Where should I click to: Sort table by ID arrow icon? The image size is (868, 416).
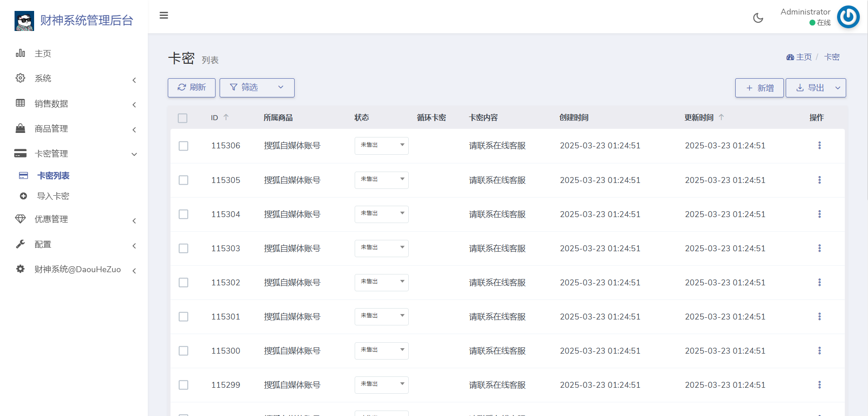tap(226, 117)
